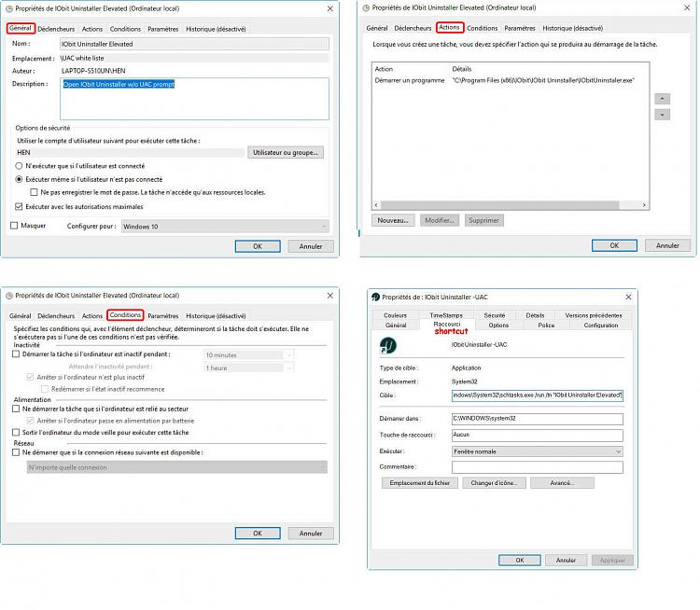The height and width of the screenshot is (610, 700).
Task: Click Nouveau... to add an action
Action: 393,220
